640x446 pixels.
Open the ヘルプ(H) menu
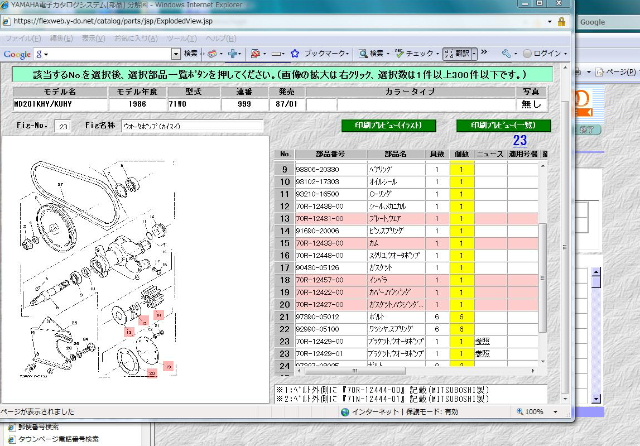(x=221, y=38)
